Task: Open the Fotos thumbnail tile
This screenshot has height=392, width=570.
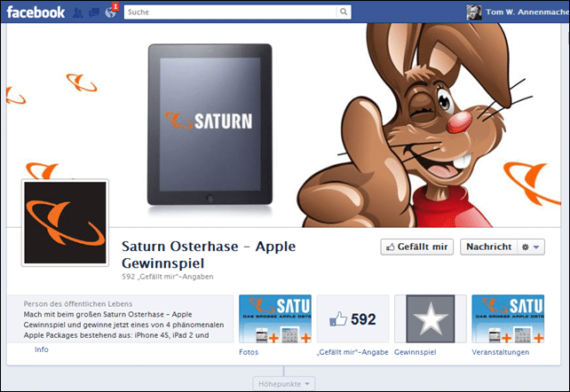Action: (x=275, y=318)
